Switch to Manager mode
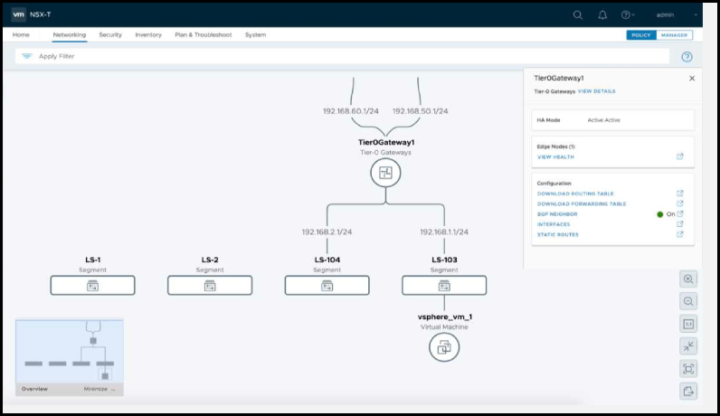720x416 pixels. [674, 35]
